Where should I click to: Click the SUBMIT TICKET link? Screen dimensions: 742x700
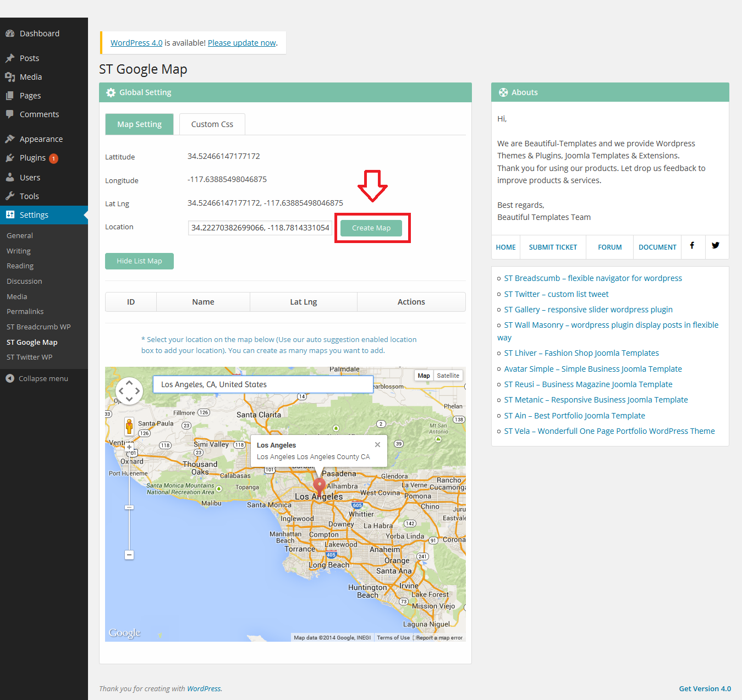point(553,247)
